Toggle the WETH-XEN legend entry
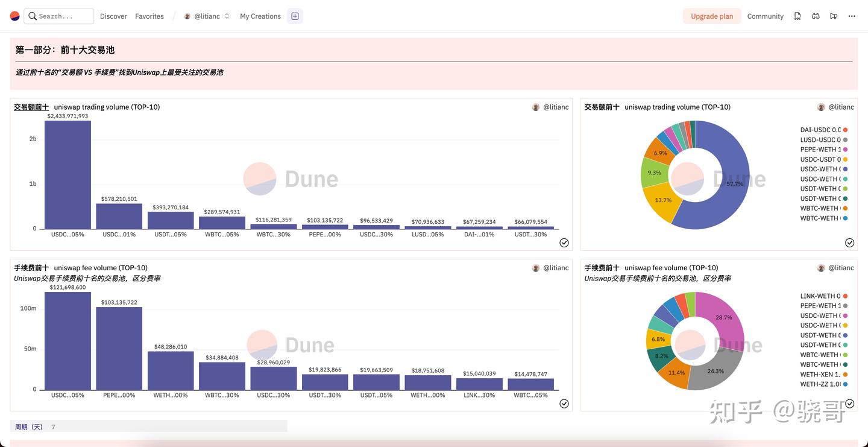Viewport: 868px width, 447px height. point(823,375)
